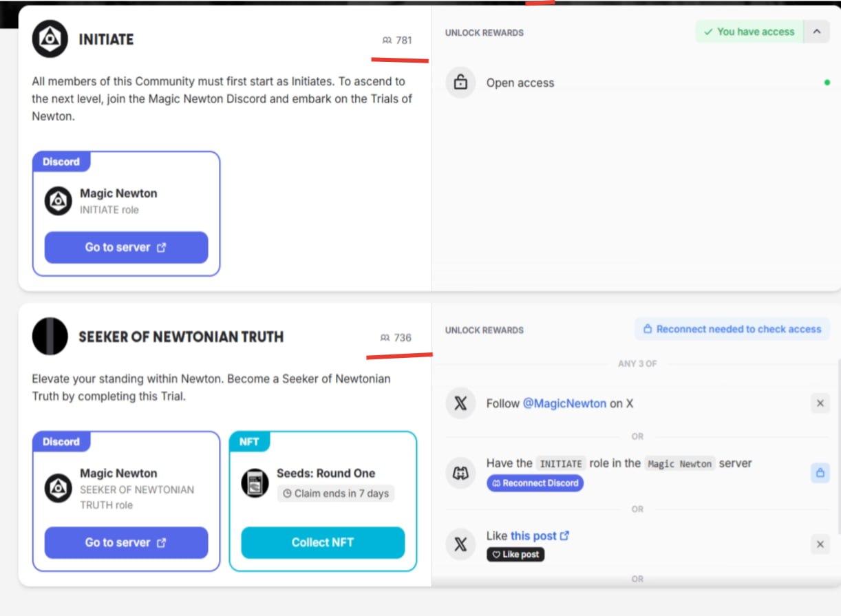Click the Seeker of Newtonian Truth role avatar
The width and height of the screenshot is (841, 616).
[50, 337]
